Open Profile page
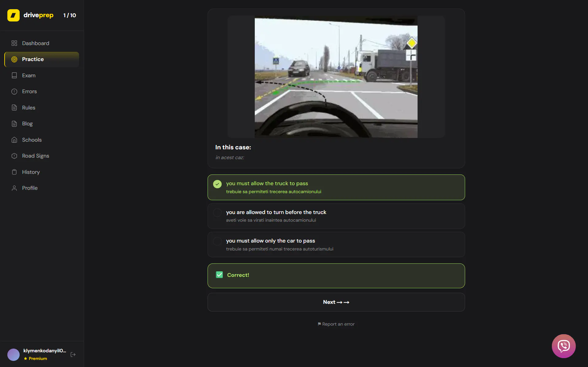The width and height of the screenshot is (588, 367). pos(42,188)
